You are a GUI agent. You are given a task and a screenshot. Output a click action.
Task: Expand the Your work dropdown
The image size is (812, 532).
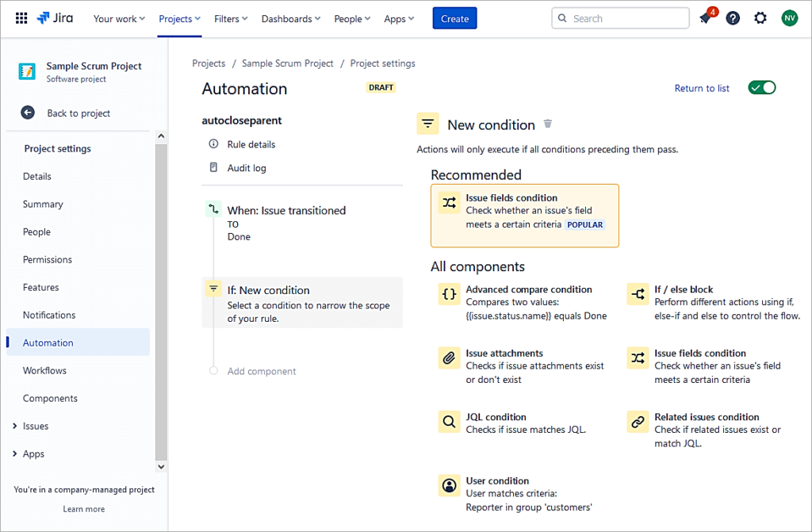point(118,18)
